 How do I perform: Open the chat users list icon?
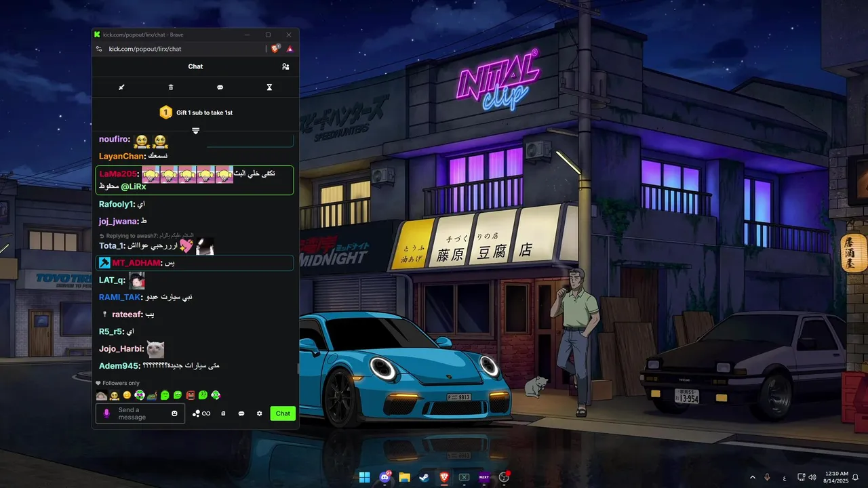coord(285,66)
